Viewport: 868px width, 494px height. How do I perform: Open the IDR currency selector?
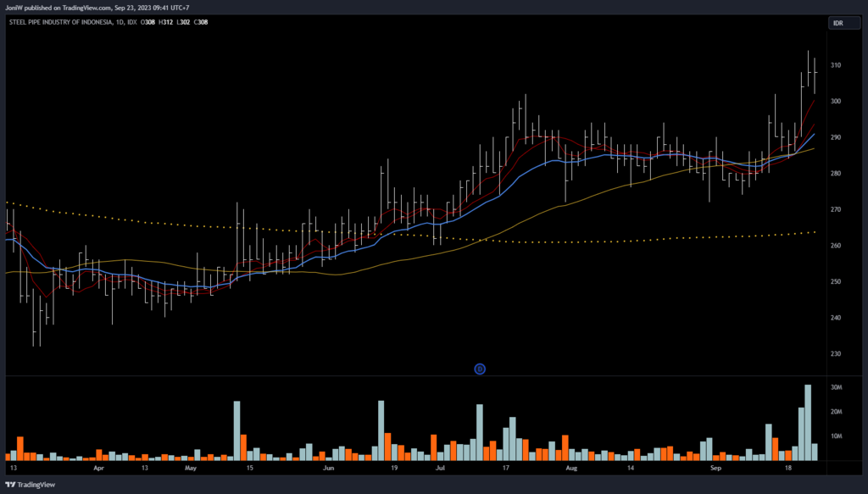point(837,23)
